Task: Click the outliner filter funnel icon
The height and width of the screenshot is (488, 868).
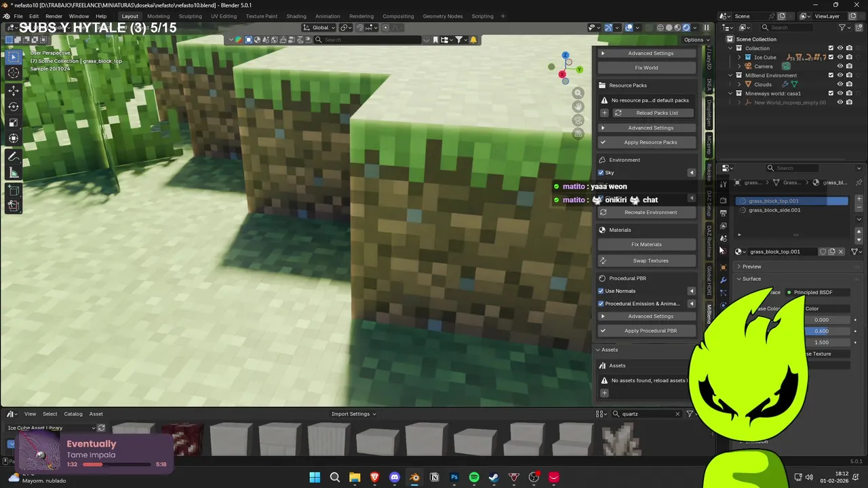Action: 842,28
